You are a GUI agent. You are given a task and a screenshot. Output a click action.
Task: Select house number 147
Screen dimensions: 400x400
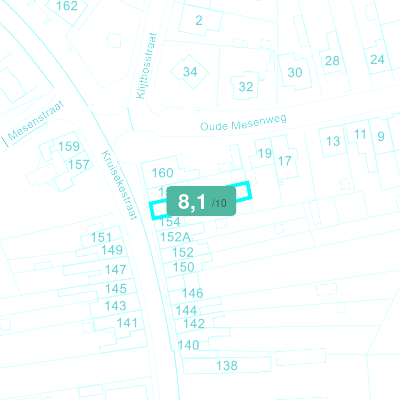[116, 269]
